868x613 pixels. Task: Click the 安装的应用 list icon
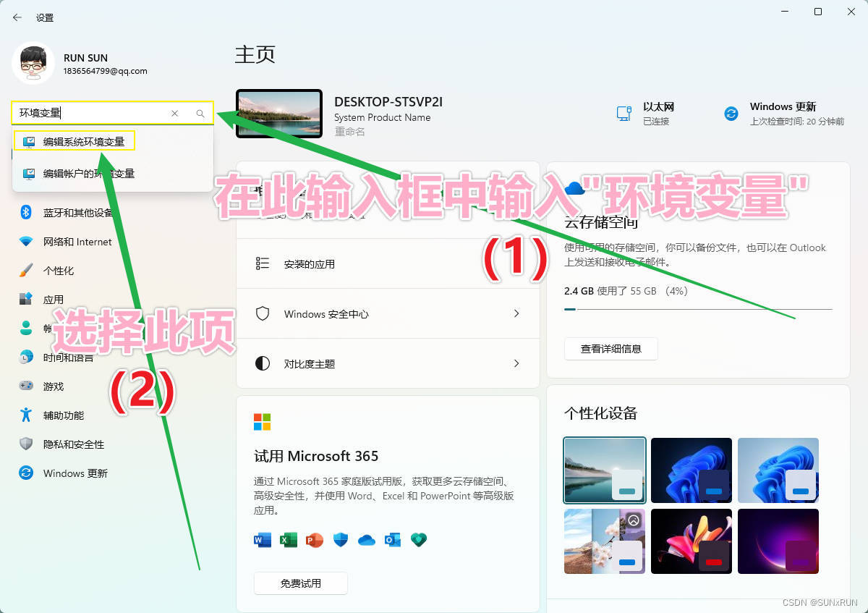click(x=263, y=263)
